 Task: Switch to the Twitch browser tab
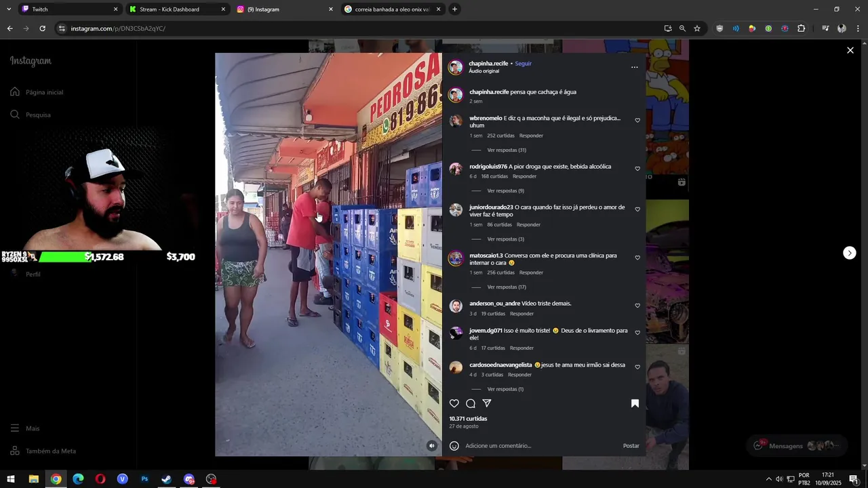pos(68,9)
